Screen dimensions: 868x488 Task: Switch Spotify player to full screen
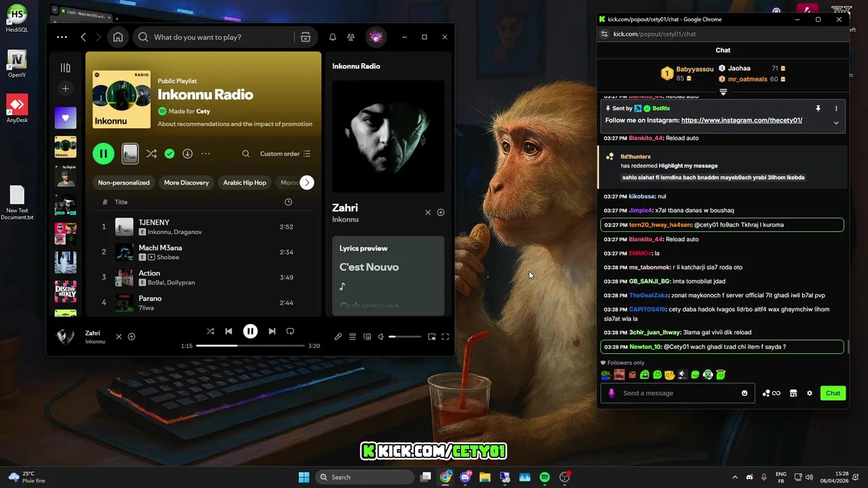coord(446,336)
